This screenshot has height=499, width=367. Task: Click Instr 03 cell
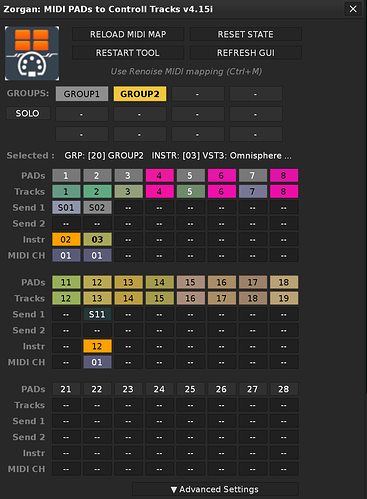(97, 240)
